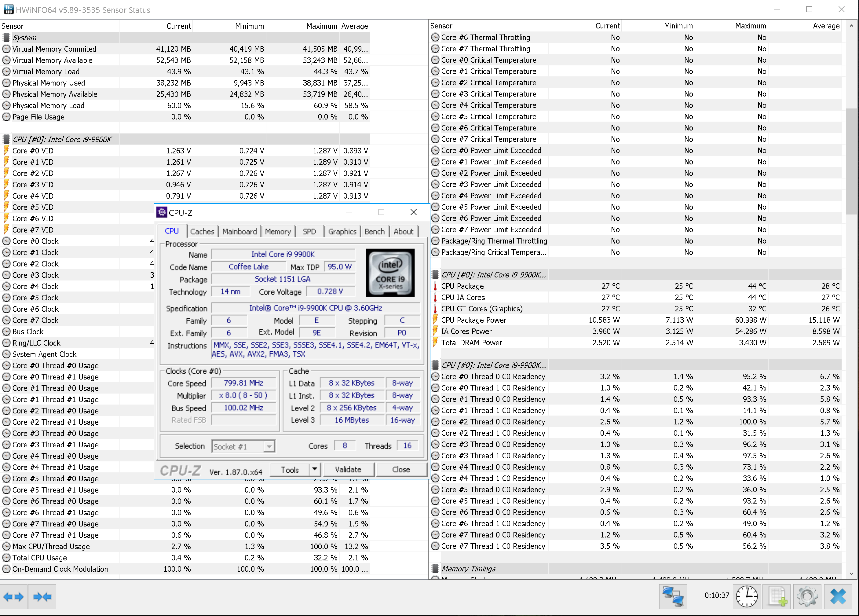Click the lightning icon beside IA Cores Power
Image resolution: width=859 pixels, height=616 pixels.
point(435,331)
